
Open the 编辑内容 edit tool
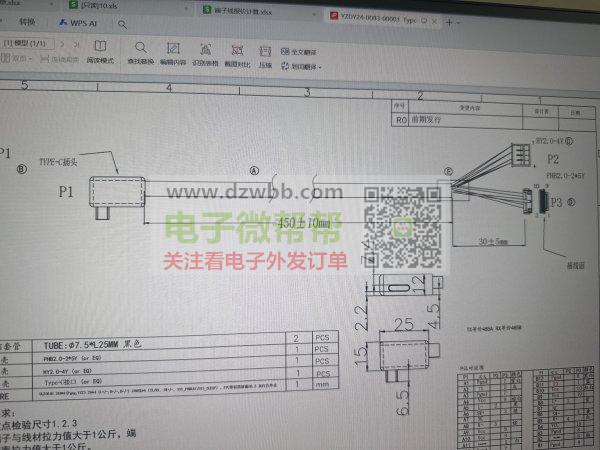(x=173, y=54)
